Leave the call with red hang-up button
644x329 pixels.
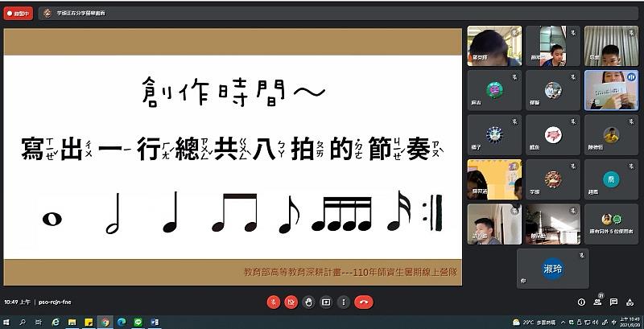[364, 302]
